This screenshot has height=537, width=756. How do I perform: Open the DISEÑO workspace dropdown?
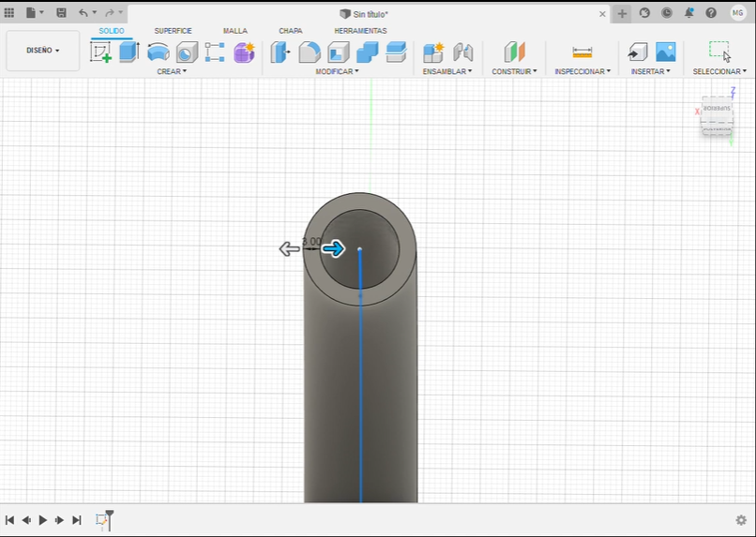43,50
